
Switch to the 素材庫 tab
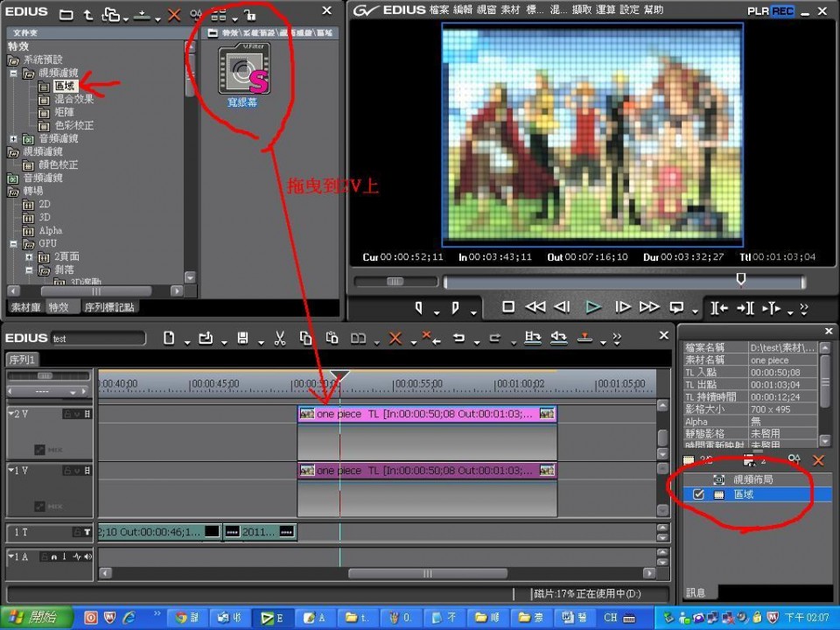point(25,307)
